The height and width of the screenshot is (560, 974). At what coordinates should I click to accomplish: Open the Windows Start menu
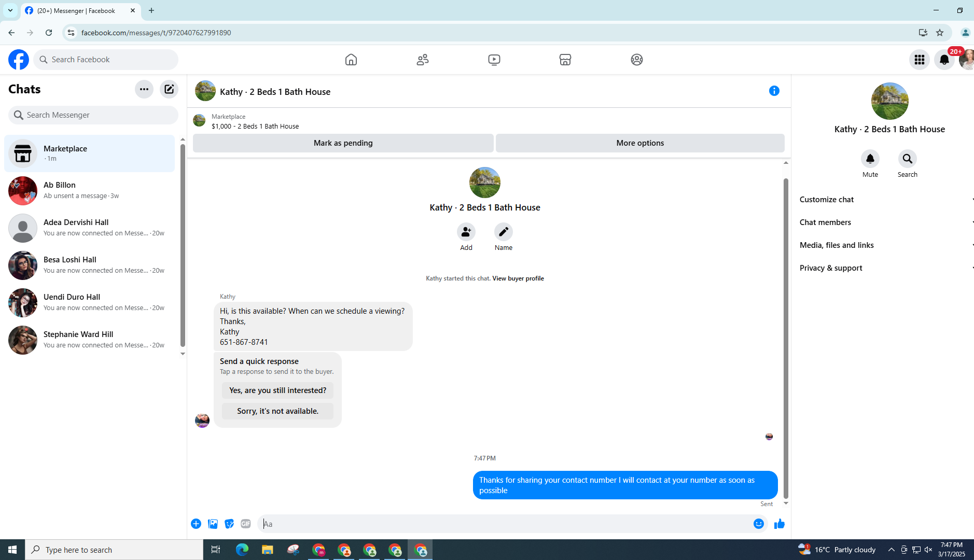[12, 550]
